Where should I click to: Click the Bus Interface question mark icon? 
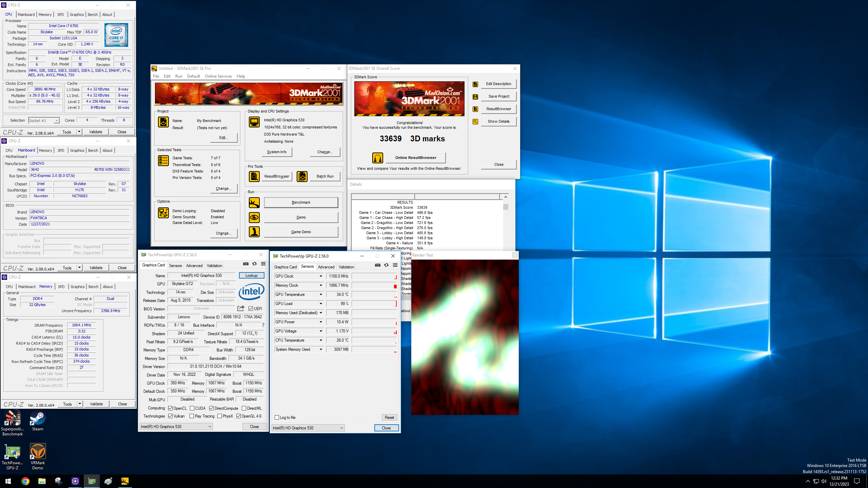click(x=263, y=325)
